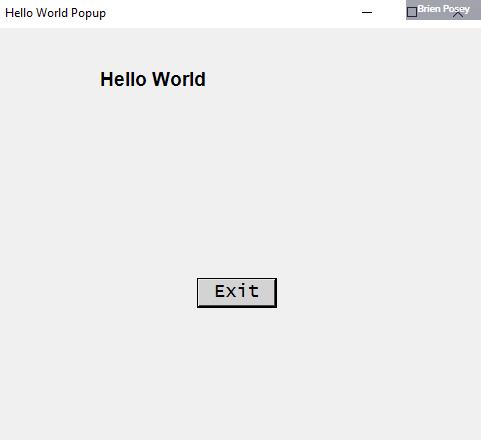Click the Hello World Popup title text

55,13
